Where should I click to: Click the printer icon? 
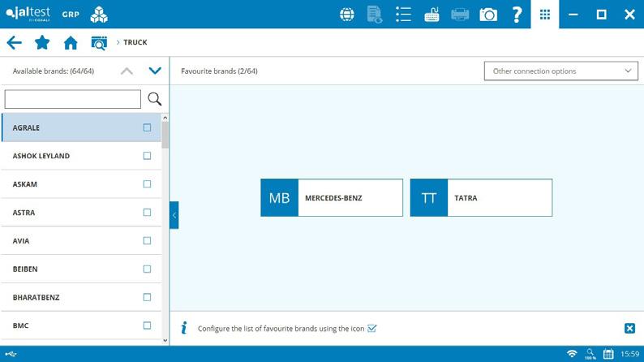click(x=460, y=15)
